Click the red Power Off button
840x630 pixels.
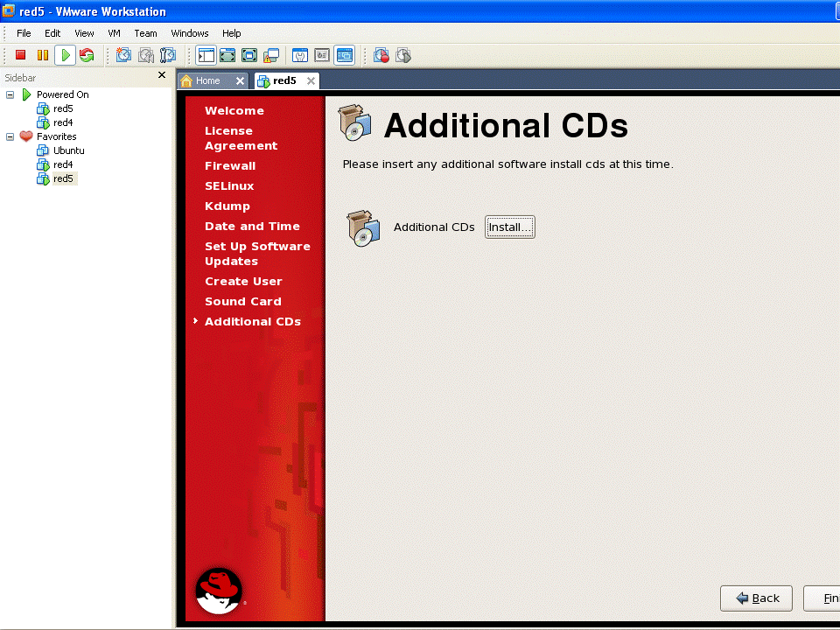[x=20, y=55]
